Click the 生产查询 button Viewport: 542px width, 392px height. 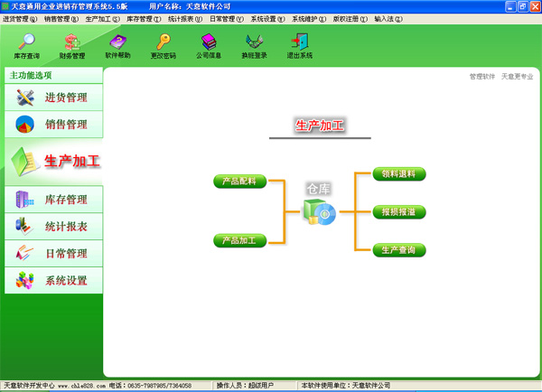coord(398,249)
